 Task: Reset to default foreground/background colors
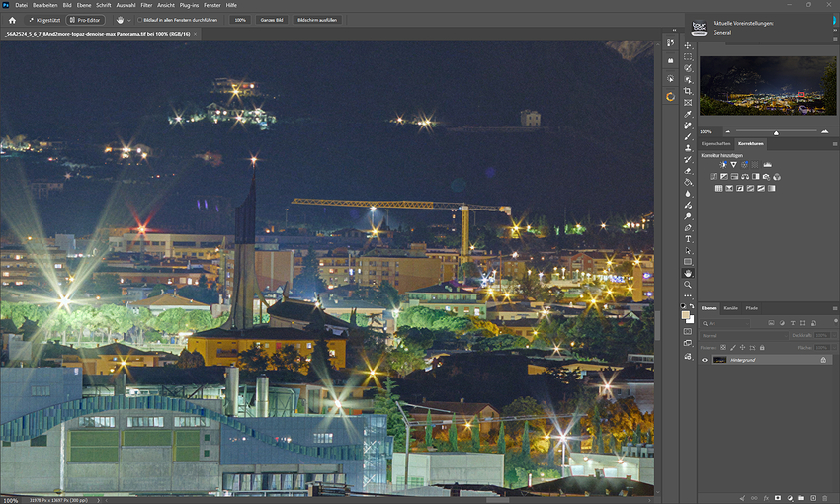pos(683,306)
